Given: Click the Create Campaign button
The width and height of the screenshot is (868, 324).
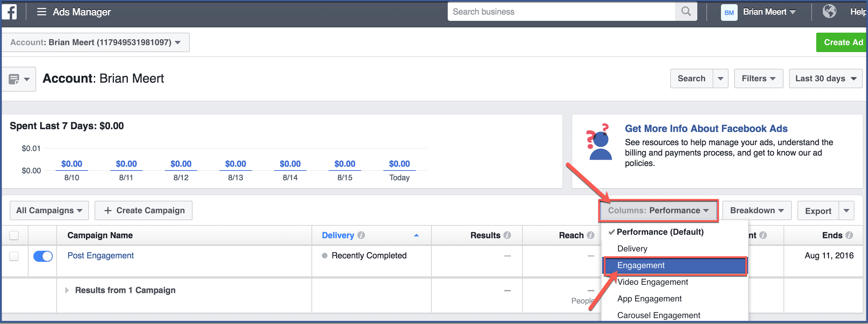Looking at the screenshot, I should tap(144, 210).
